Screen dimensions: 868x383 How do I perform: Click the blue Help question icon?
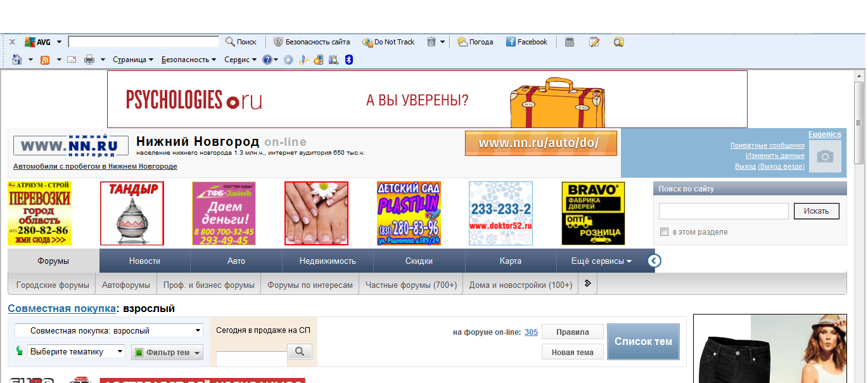(x=267, y=60)
